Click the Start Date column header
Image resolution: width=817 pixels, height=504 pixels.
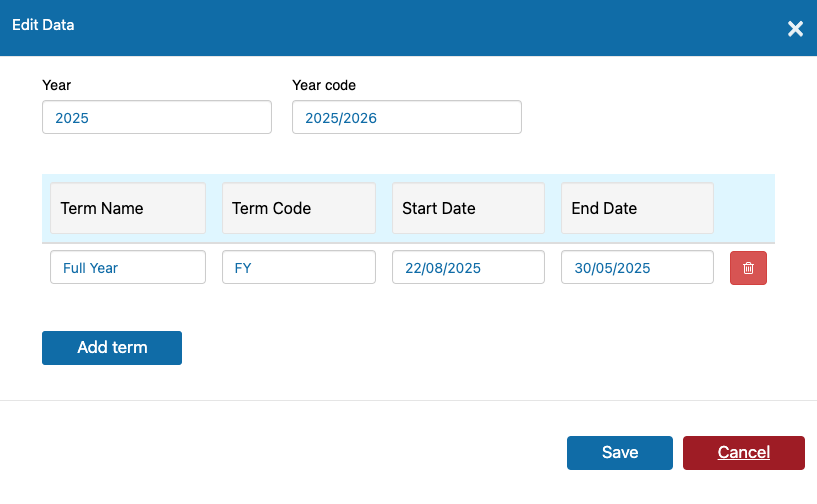[x=468, y=208]
